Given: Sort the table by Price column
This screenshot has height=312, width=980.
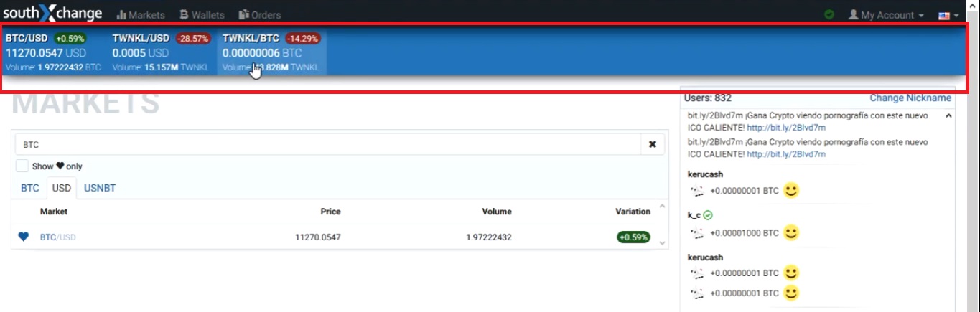Looking at the screenshot, I should [x=330, y=212].
